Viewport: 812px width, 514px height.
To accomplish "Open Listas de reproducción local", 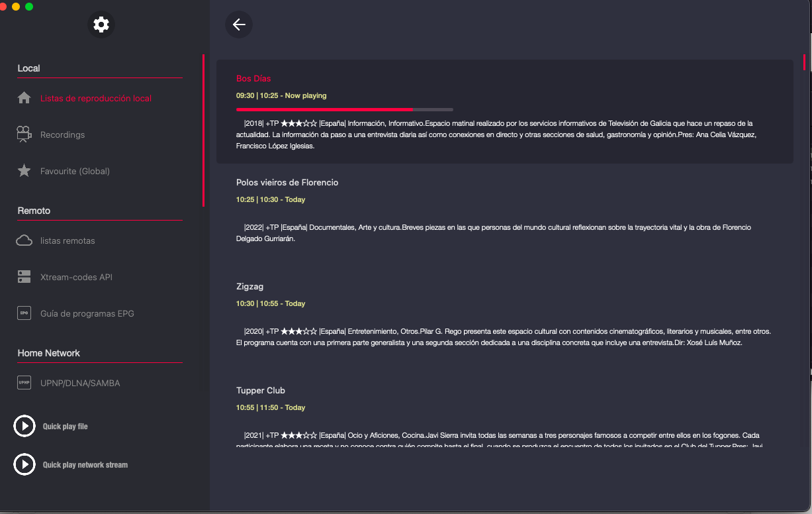I will tap(96, 98).
